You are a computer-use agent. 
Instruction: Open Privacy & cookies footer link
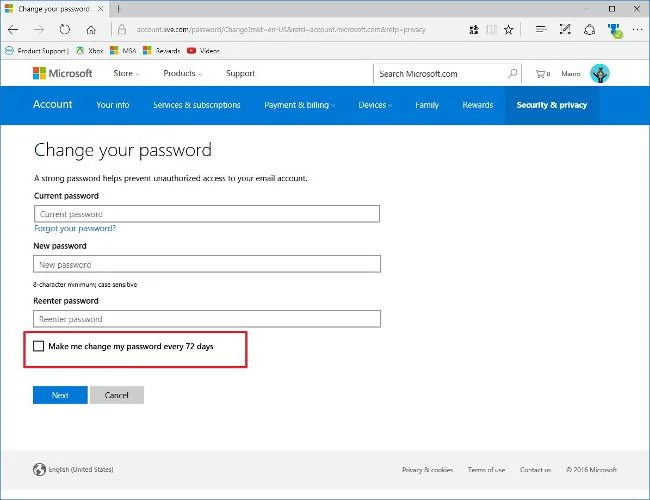tap(427, 470)
